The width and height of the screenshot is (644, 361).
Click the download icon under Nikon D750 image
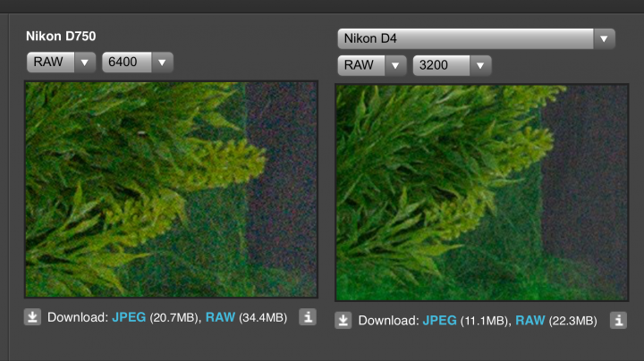(32, 317)
